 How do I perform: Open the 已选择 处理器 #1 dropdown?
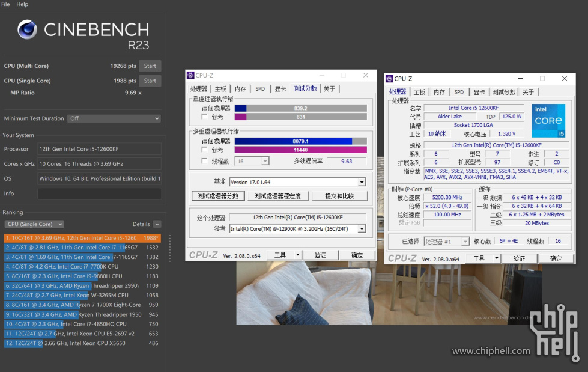click(x=446, y=242)
